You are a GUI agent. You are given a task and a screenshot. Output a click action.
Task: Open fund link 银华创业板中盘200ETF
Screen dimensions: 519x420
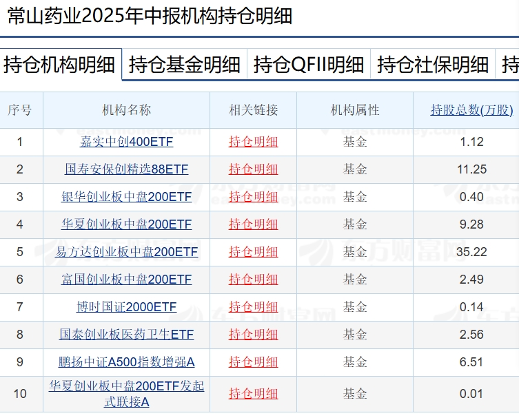126,197
